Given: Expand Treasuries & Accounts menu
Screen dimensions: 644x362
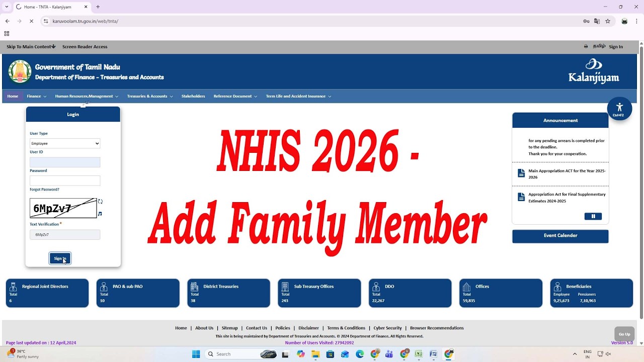Looking at the screenshot, I should point(150,96).
